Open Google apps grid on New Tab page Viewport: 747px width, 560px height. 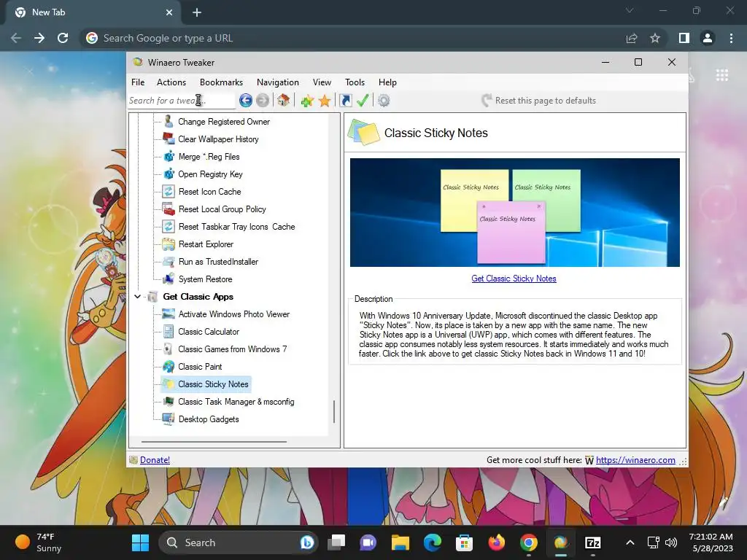point(721,75)
